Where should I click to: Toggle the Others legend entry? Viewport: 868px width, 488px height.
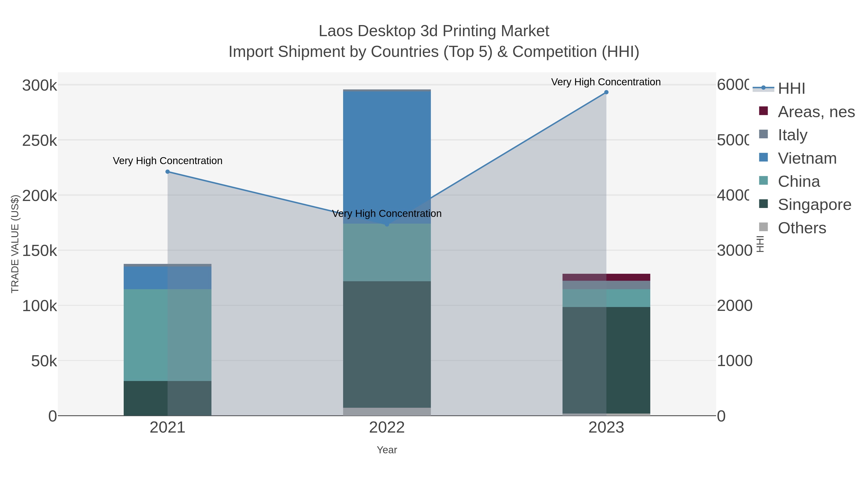click(792, 228)
